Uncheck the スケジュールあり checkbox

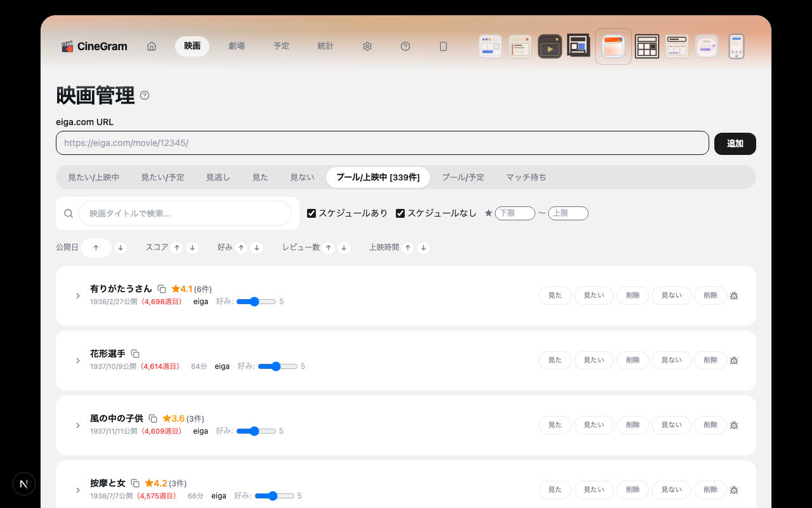tap(311, 213)
